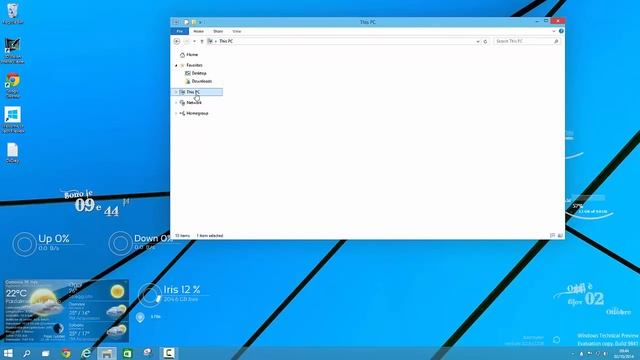Expand the Homegroup tree node arrow

point(176,113)
